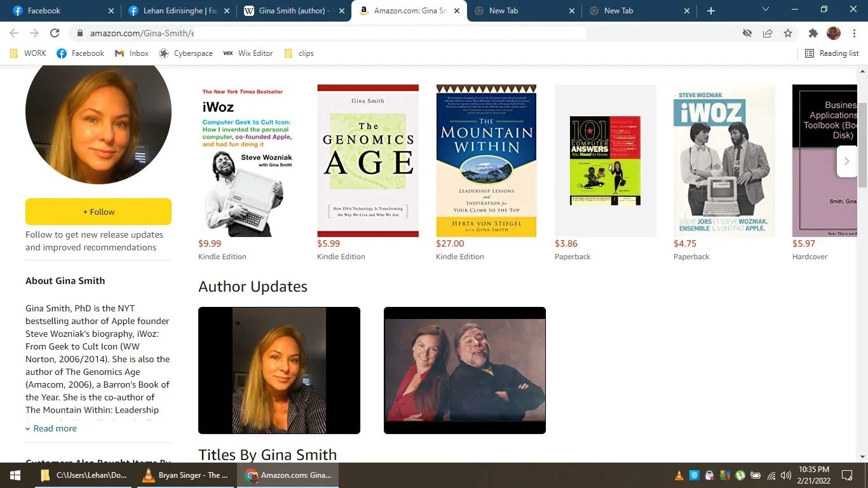Click the $5.99 Kindle Edition price
This screenshot has height=488, width=868.
tap(329, 243)
